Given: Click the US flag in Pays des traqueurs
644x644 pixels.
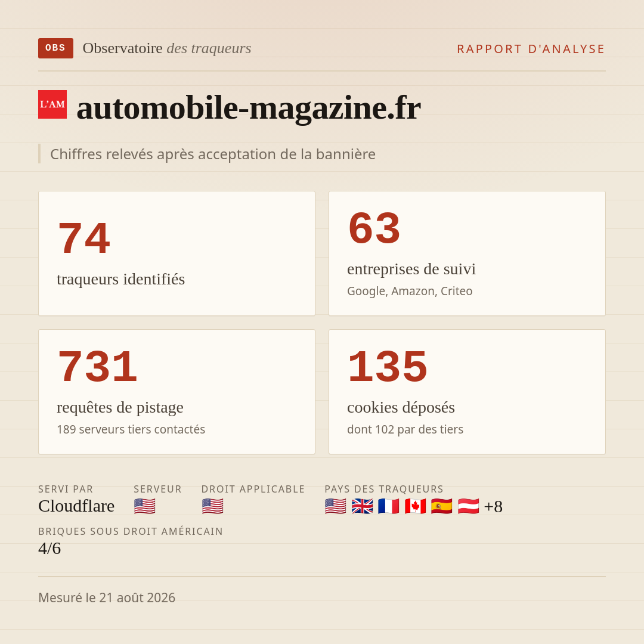Looking at the screenshot, I should point(335,506).
